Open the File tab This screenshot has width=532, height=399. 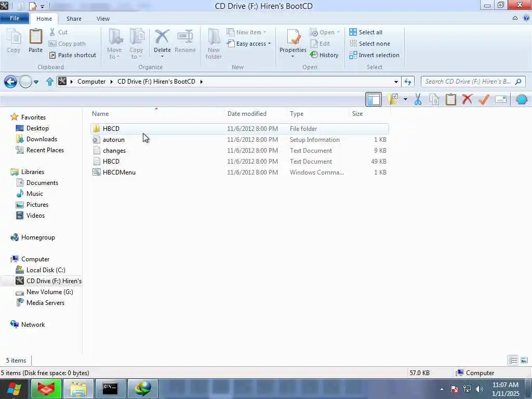coord(15,18)
